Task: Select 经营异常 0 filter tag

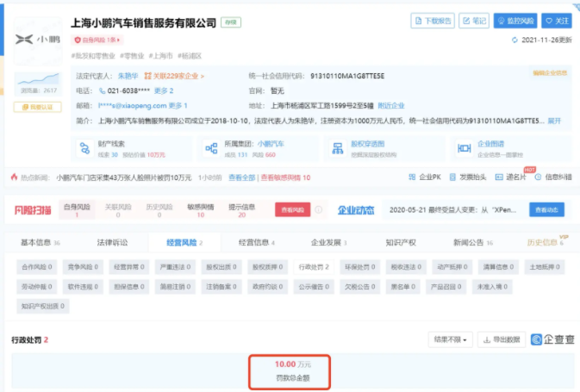Action: (x=129, y=267)
